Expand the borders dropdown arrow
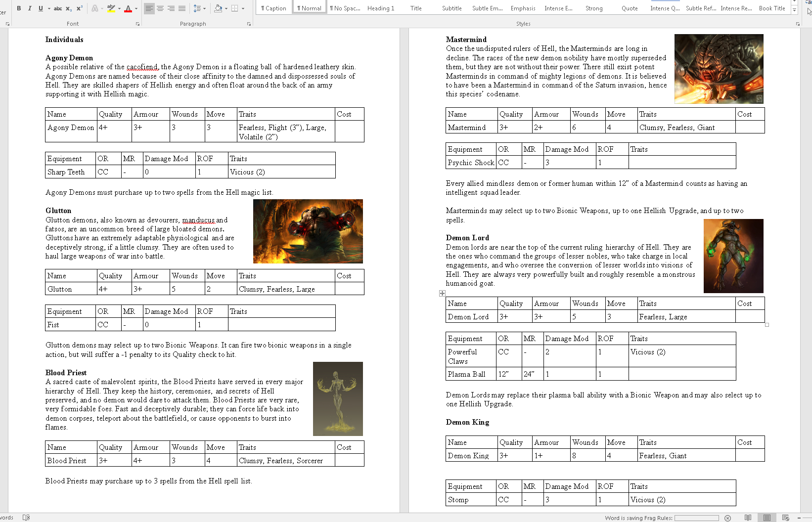 pyautogui.click(x=243, y=8)
